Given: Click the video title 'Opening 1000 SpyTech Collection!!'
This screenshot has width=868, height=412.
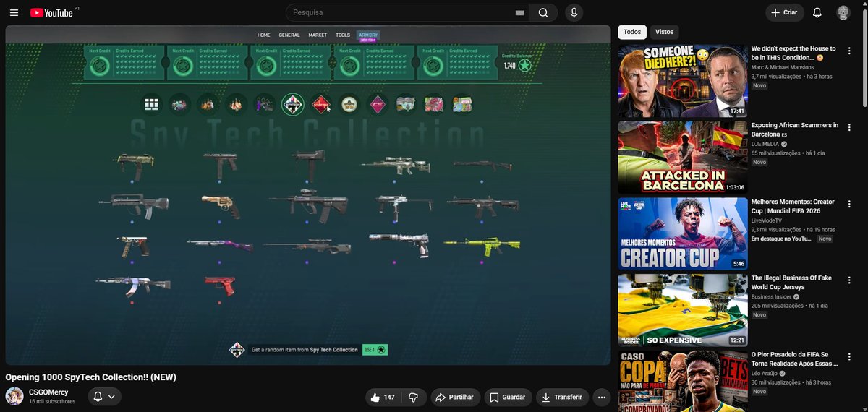Looking at the screenshot, I should [x=91, y=377].
